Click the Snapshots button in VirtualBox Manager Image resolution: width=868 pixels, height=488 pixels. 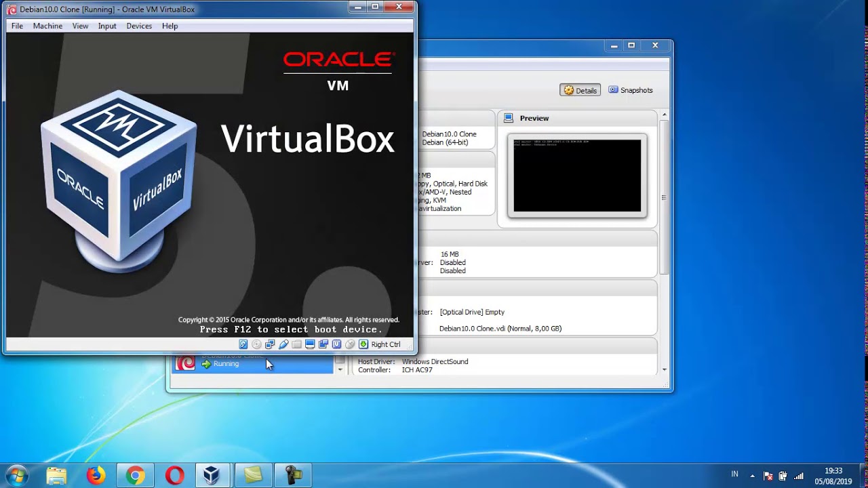tap(630, 90)
